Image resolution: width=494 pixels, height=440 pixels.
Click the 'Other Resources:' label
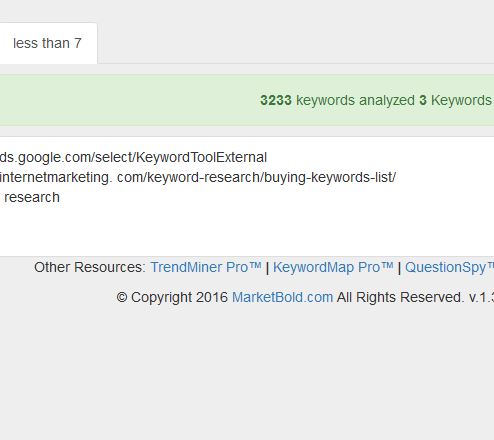(90, 267)
